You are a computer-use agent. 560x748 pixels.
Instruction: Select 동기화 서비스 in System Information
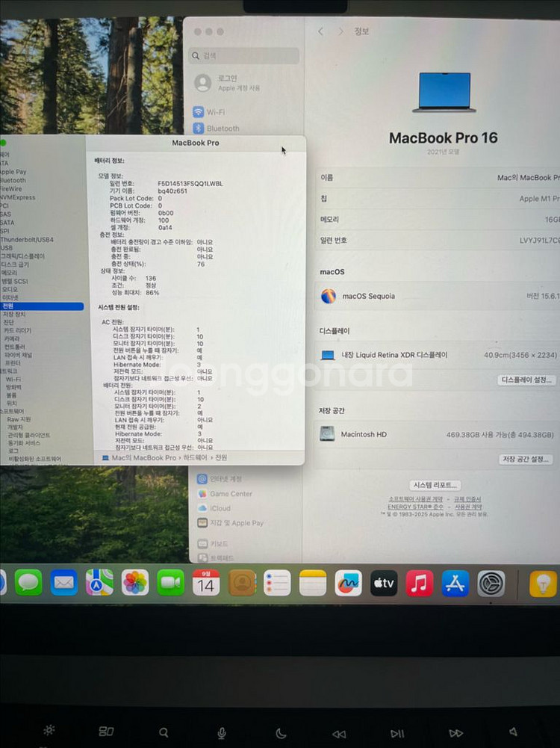[25, 443]
